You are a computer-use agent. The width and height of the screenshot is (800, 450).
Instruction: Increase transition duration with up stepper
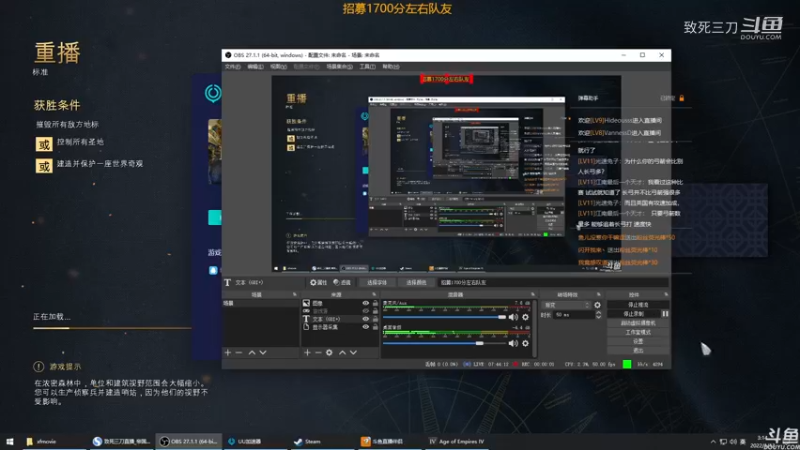pos(598,313)
